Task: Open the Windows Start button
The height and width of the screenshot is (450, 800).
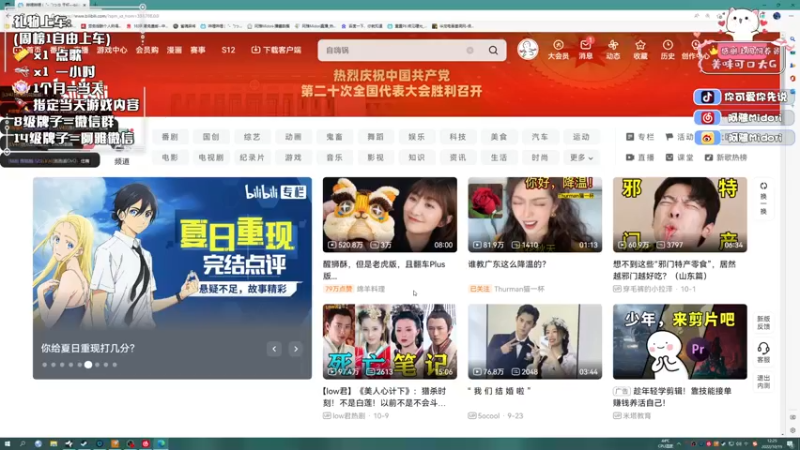Action: point(7,444)
